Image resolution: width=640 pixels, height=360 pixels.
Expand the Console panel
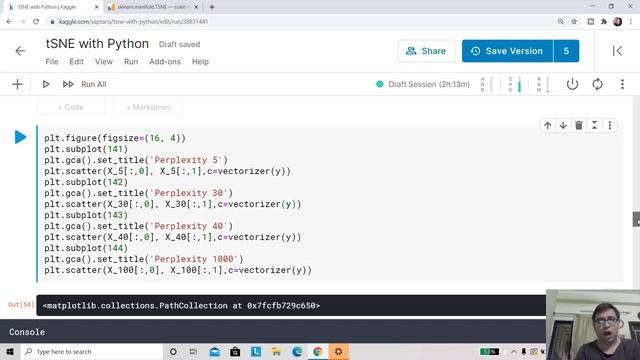pyautogui.click(x=273, y=332)
